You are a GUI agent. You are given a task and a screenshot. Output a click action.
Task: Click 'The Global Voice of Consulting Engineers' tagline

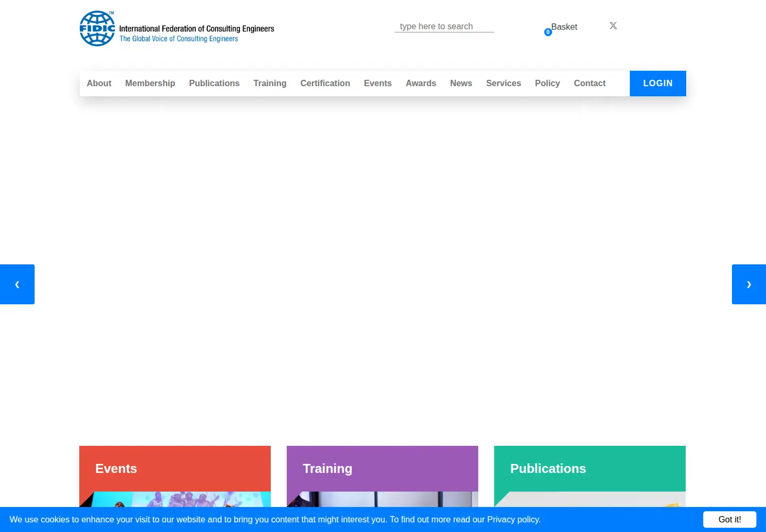tap(179, 39)
